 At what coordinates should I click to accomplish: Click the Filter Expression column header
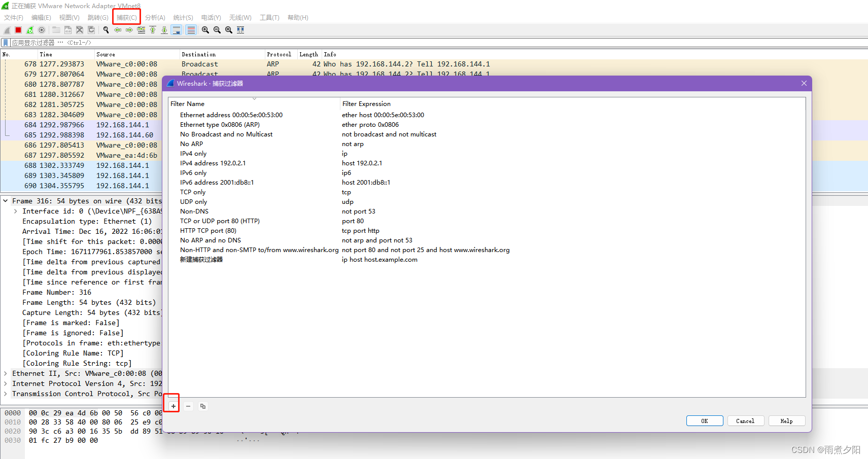pos(573,104)
